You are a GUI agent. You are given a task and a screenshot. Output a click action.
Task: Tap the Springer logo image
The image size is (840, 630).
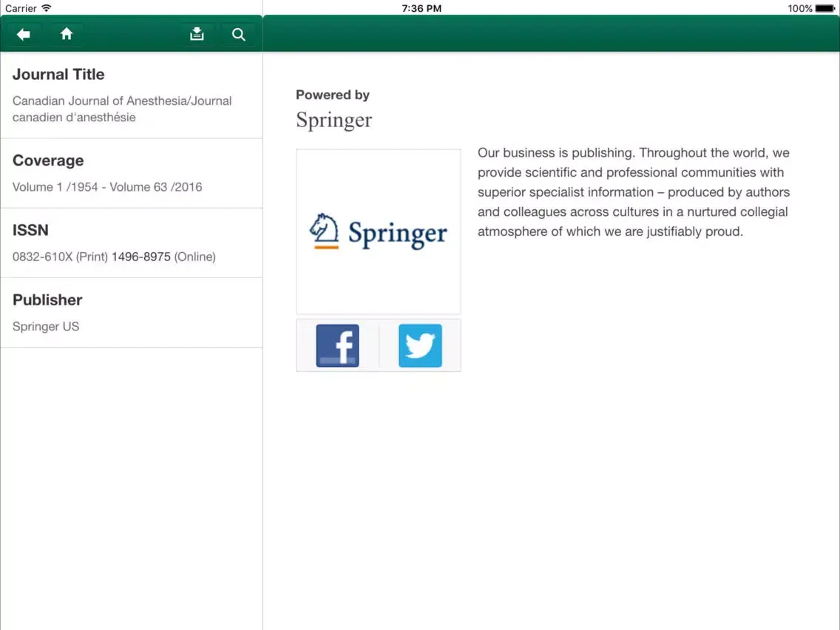pos(378,231)
